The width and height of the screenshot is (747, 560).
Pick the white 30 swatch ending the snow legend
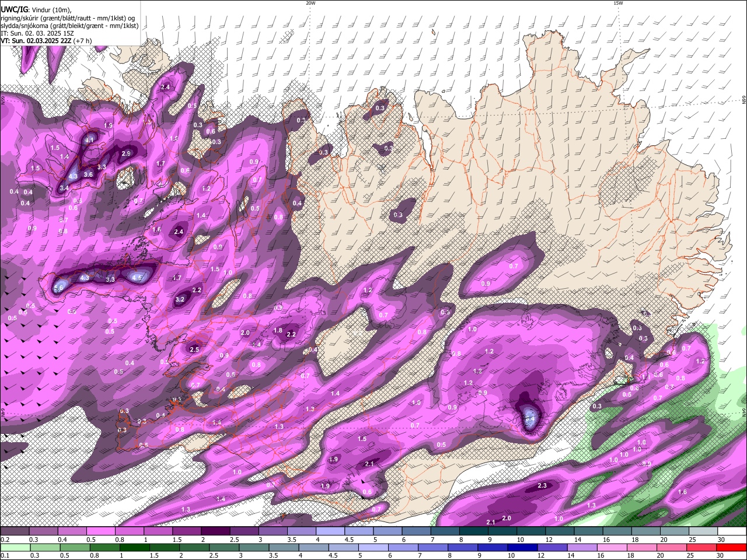point(731,531)
